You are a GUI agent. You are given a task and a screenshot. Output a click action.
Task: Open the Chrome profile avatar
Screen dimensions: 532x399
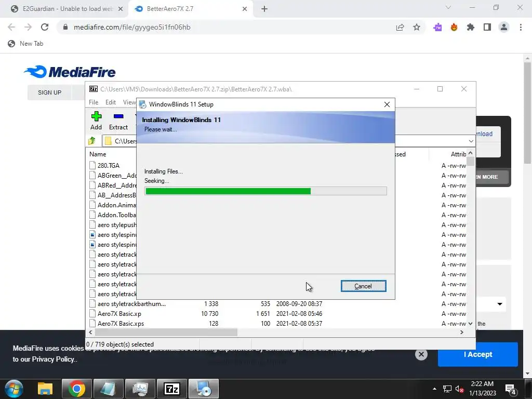[x=504, y=27]
